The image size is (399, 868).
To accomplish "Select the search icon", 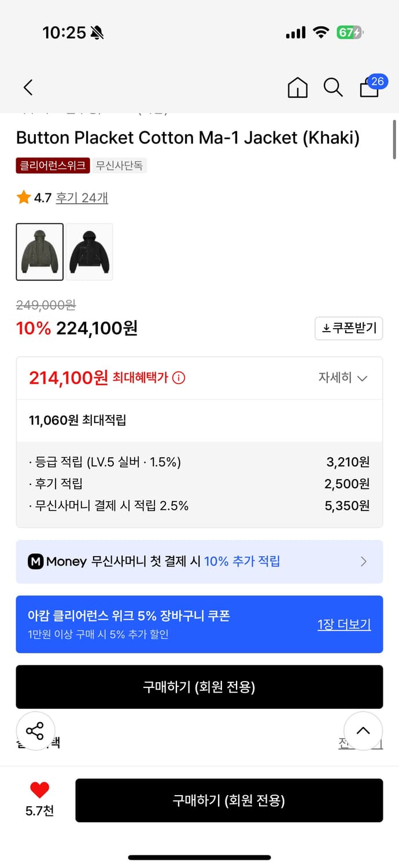I will tap(333, 88).
